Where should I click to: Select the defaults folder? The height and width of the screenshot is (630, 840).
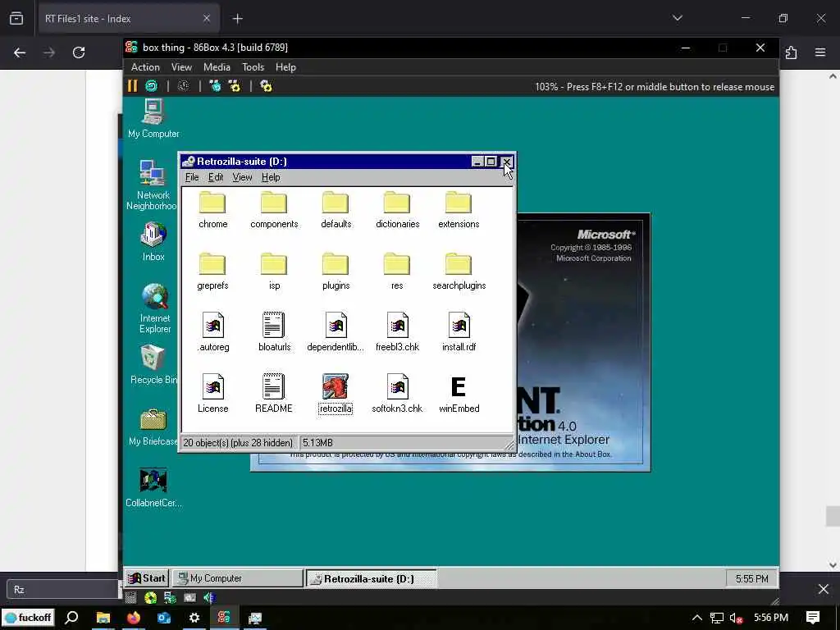[336, 210]
